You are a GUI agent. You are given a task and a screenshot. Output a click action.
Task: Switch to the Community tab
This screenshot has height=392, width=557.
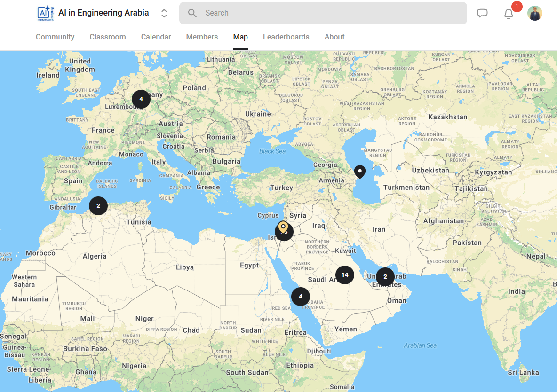(55, 37)
